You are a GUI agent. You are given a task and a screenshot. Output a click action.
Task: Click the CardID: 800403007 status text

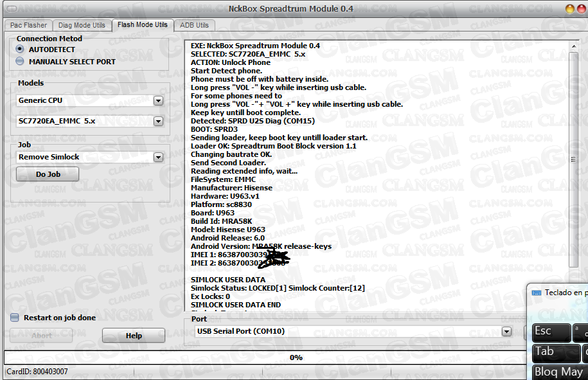(37, 372)
